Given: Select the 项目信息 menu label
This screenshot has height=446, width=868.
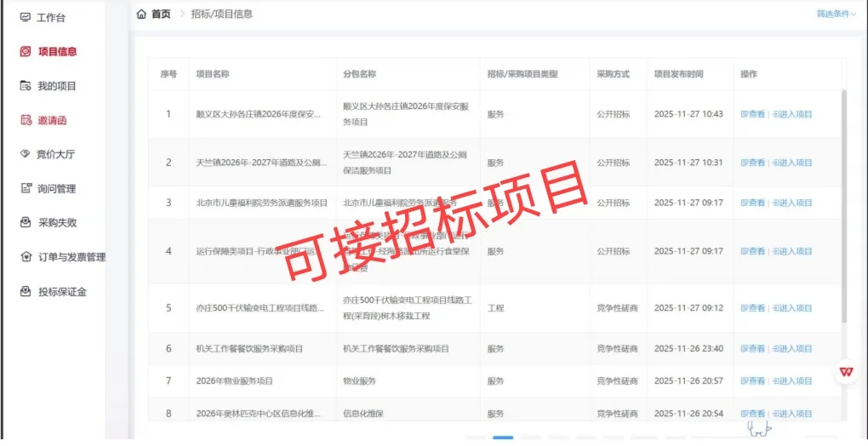Looking at the screenshot, I should [x=58, y=51].
